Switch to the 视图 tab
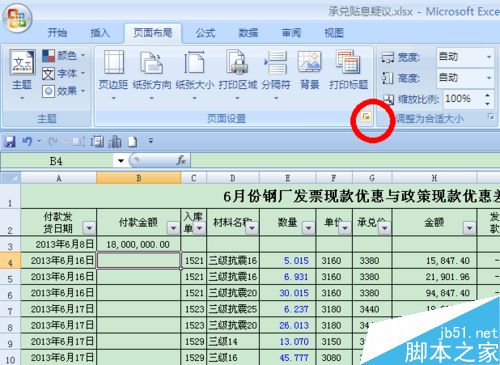Image resolution: width=500 pixels, height=365 pixels. pos(334,33)
